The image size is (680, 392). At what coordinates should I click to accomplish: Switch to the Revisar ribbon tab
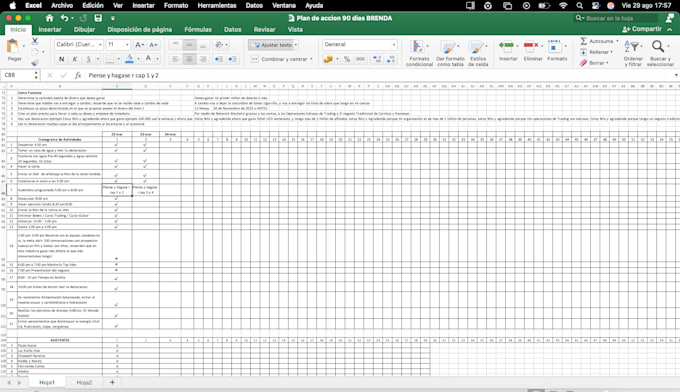(265, 29)
